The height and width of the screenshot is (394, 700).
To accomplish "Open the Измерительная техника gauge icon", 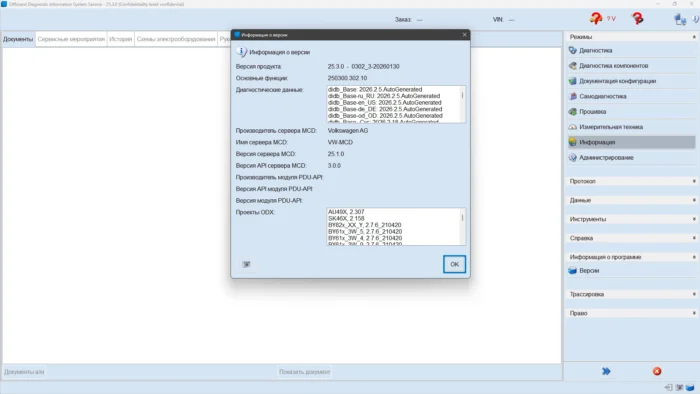I will pos(573,127).
